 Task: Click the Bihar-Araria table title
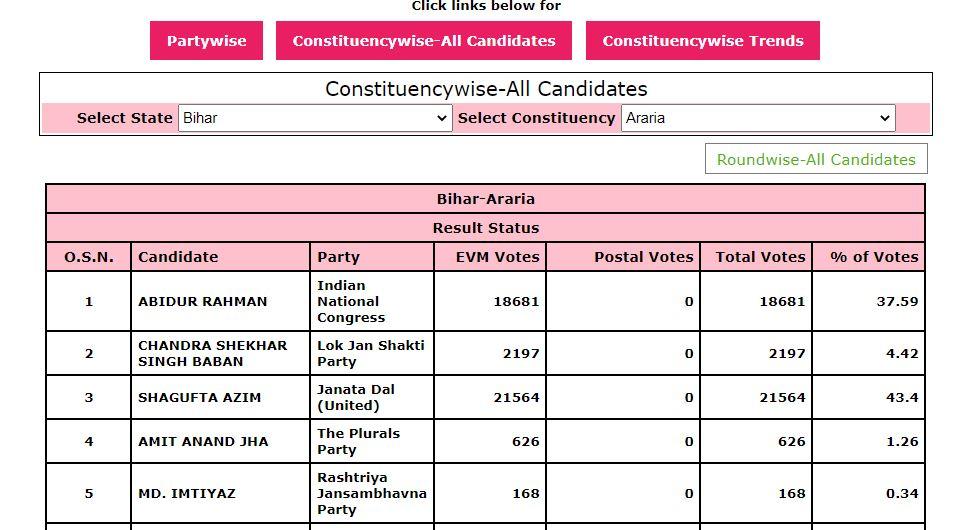485,199
